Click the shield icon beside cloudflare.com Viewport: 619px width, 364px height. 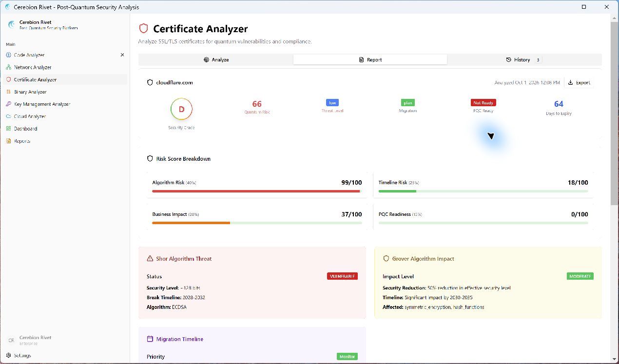pyautogui.click(x=150, y=82)
